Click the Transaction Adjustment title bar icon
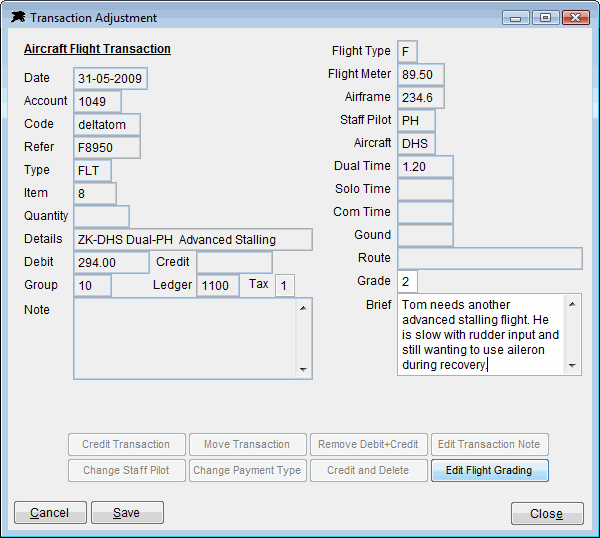Screen dimensions: 600x538 coord(17,18)
